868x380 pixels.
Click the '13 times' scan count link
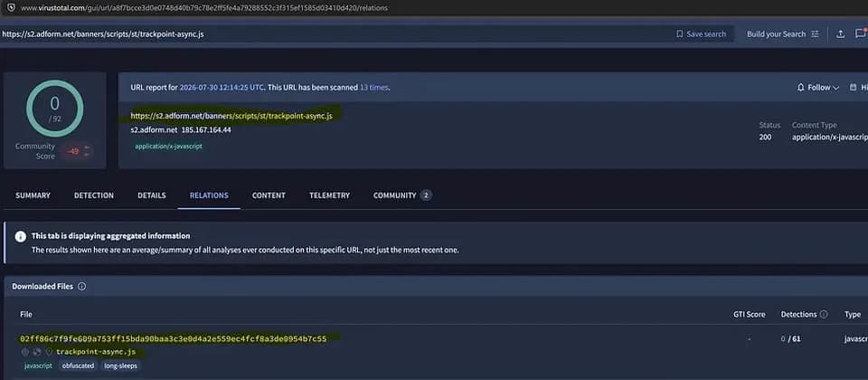tap(374, 88)
